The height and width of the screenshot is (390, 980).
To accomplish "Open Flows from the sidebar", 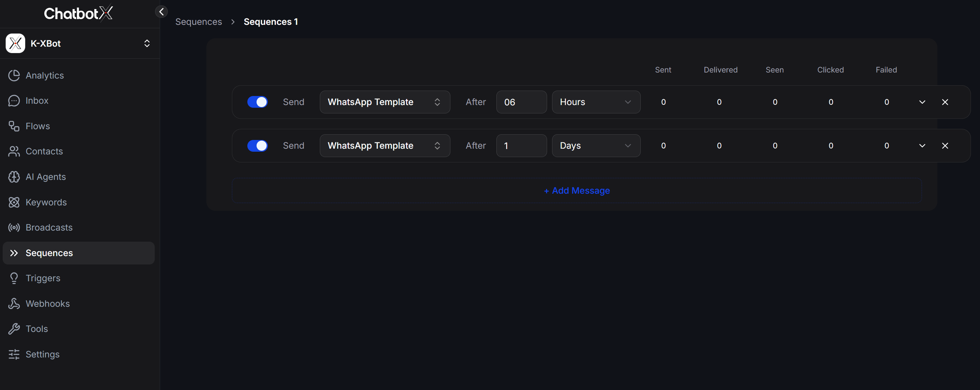I will (79, 126).
